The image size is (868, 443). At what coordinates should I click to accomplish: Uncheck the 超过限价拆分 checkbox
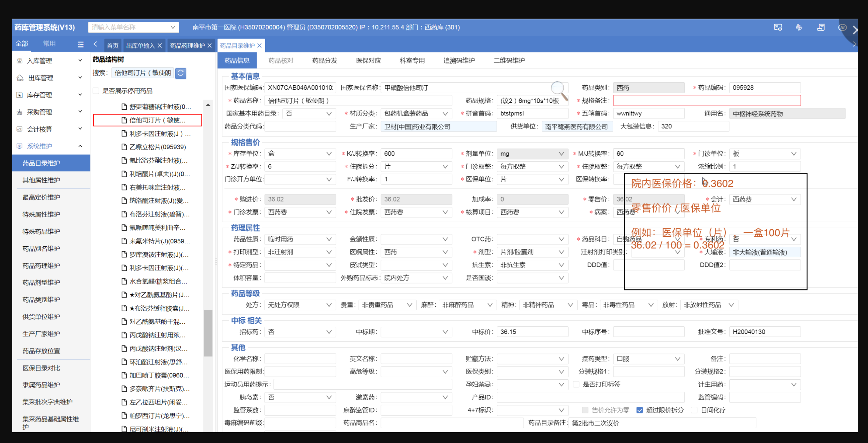point(639,410)
